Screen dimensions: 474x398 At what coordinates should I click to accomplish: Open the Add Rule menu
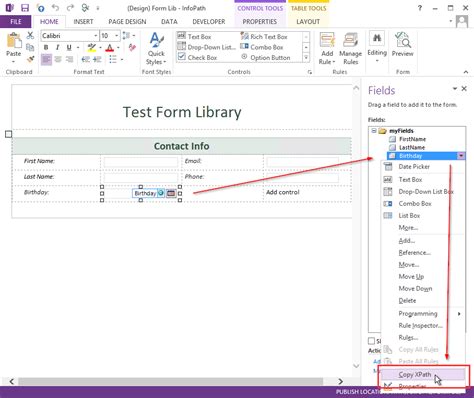(327, 49)
